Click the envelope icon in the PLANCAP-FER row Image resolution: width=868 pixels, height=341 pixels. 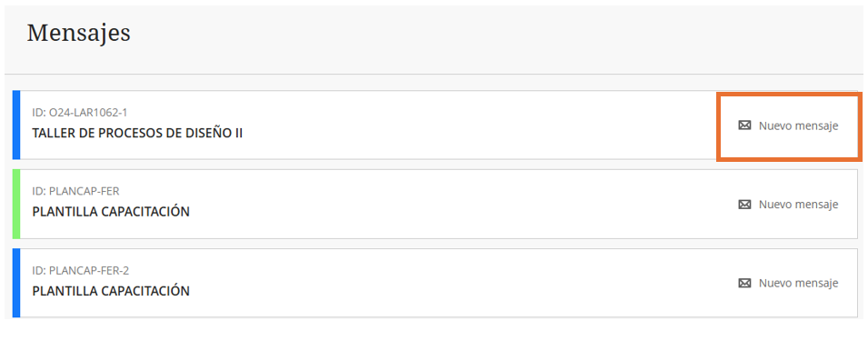pos(744,205)
